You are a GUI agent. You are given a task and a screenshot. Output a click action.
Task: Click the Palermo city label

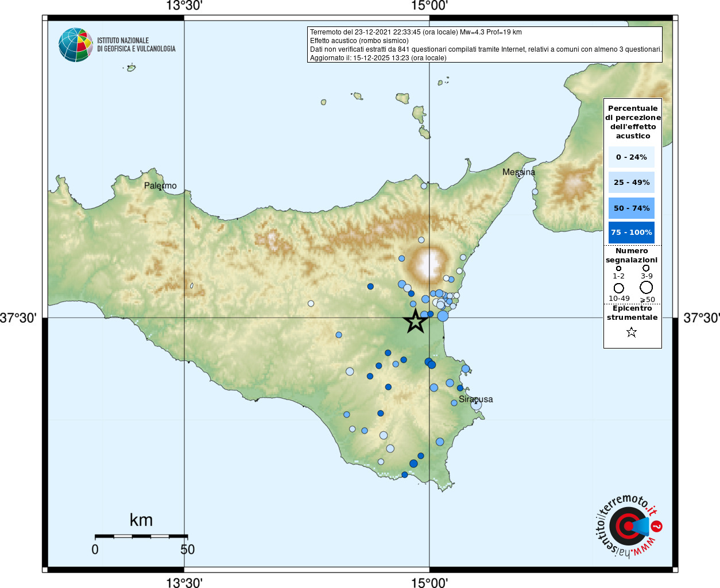[160, 185]
